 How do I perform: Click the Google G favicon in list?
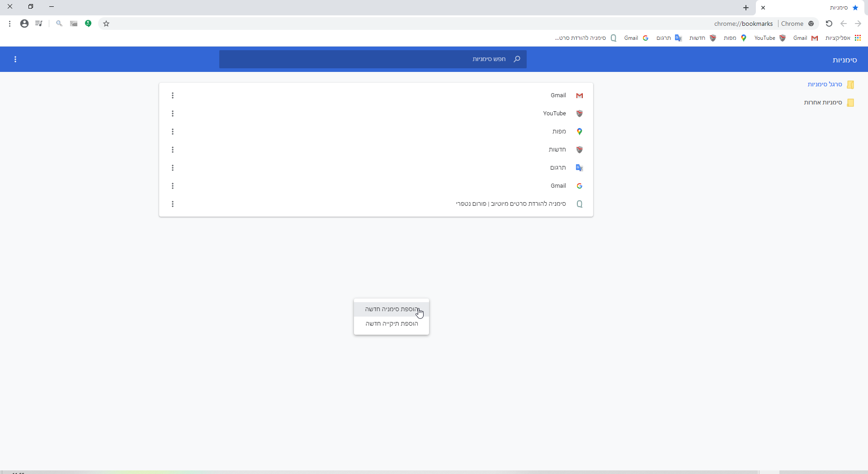point(580,186)
